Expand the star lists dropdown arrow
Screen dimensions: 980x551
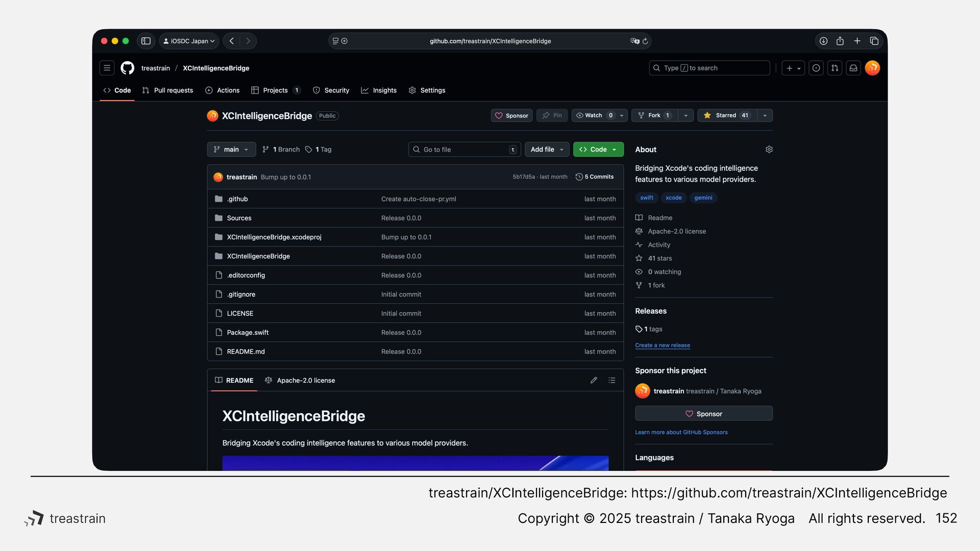pos(765,115)
